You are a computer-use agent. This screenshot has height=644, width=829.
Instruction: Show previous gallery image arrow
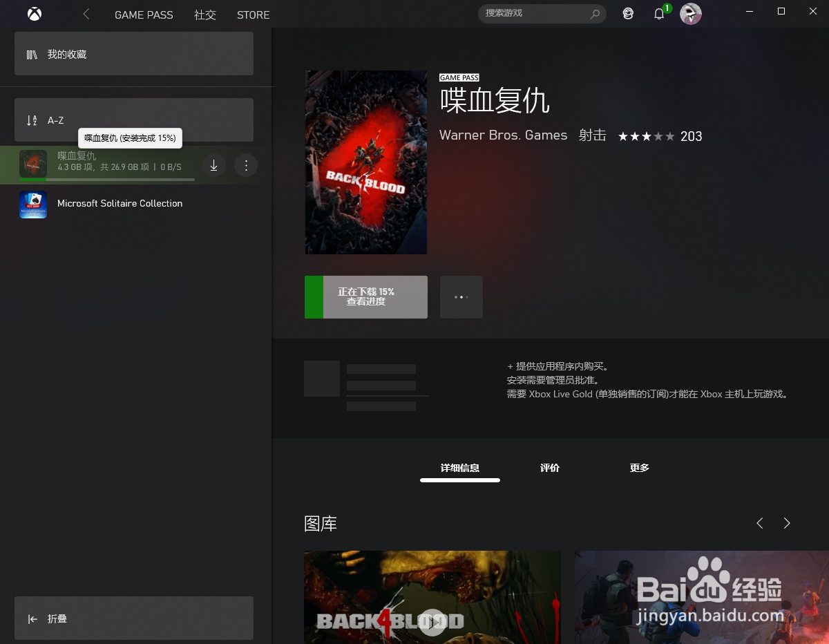(x=760, y=523)
